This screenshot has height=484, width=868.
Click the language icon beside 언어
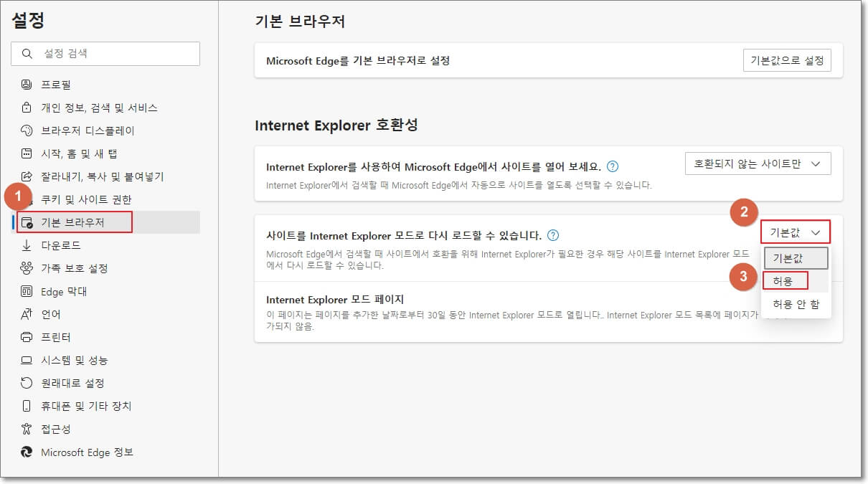tap(27, 314)
